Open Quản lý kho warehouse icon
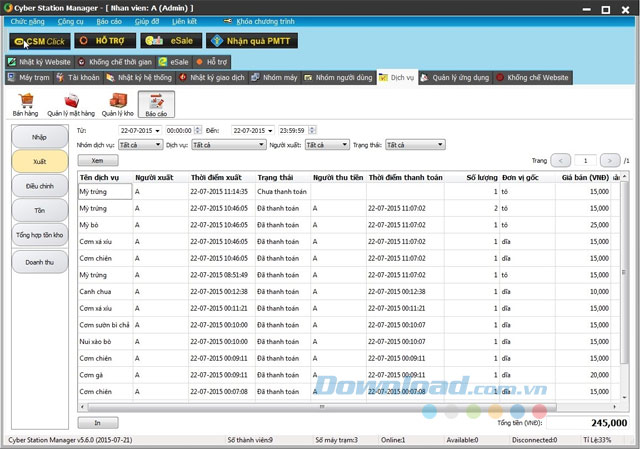Image resolution: width=640 pixels, height=449 pixels. point(117,101)
